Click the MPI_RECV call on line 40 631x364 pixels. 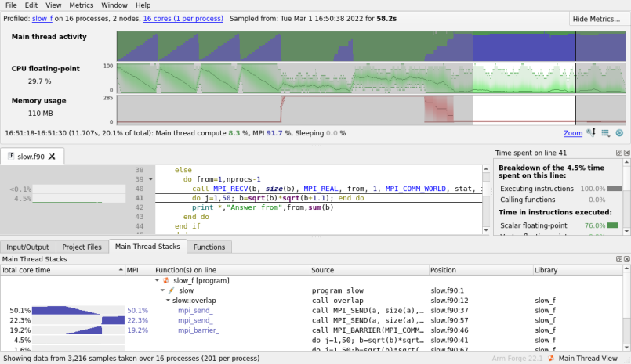(336, 189)
